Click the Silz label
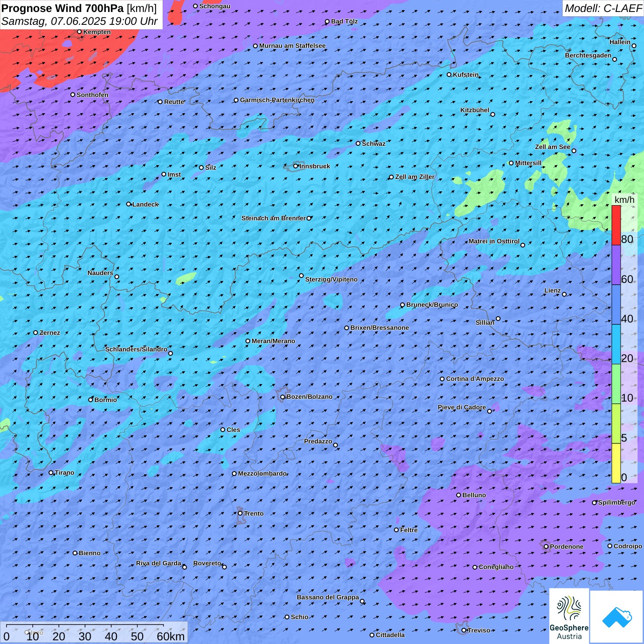This screenshot has height=644, width=644. (211, 167)
